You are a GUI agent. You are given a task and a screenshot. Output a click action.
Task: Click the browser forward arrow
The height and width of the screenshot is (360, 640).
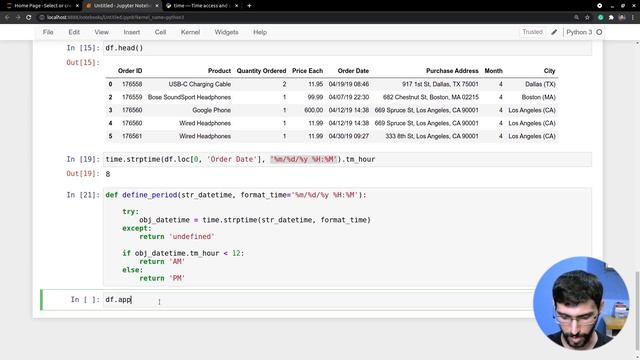(18, 18)
